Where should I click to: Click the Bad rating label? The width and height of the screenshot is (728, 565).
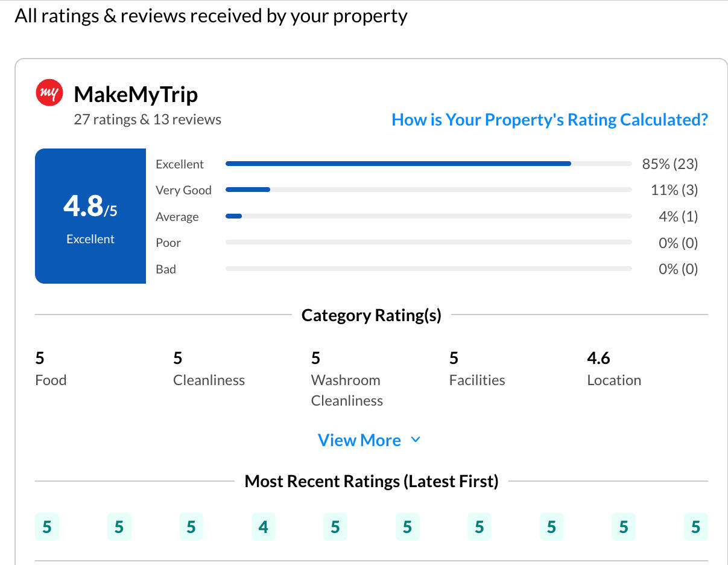coord(165,269)
